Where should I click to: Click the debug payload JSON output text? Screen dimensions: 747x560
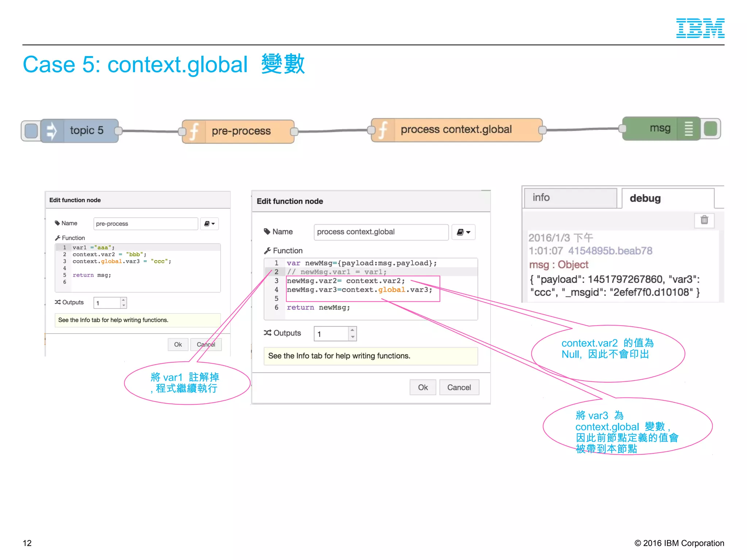(x=614, y=286)
